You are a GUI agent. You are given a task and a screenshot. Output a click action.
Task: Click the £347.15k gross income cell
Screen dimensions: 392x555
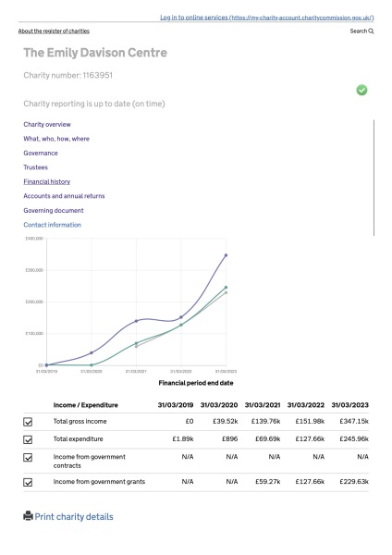pos(354,421)
